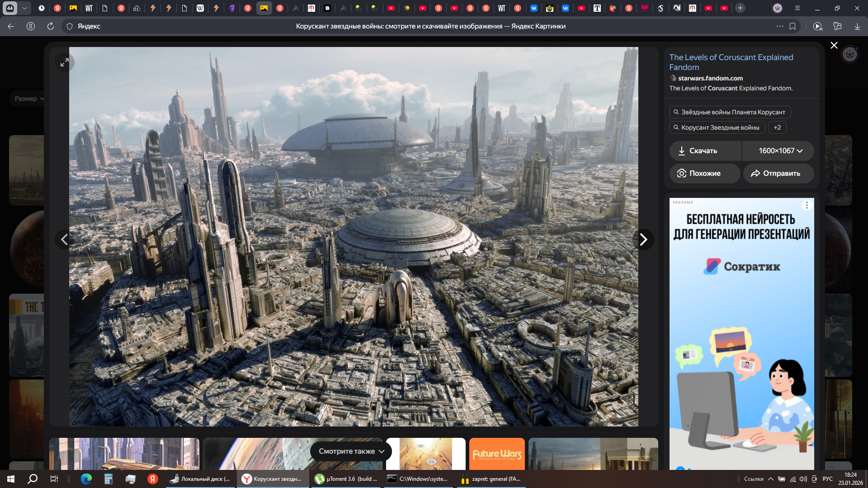Reload the page in browser toolbar

(x=51, y=26)
